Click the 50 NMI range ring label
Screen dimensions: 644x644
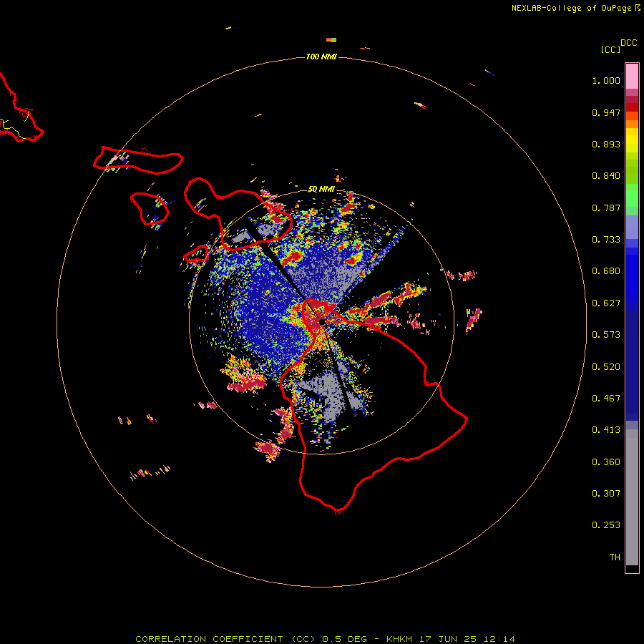pos(321,190)
